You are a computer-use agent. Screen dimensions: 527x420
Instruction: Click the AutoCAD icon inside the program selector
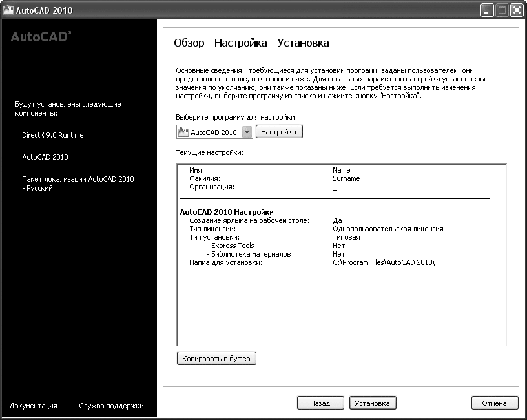pos(183,132)
